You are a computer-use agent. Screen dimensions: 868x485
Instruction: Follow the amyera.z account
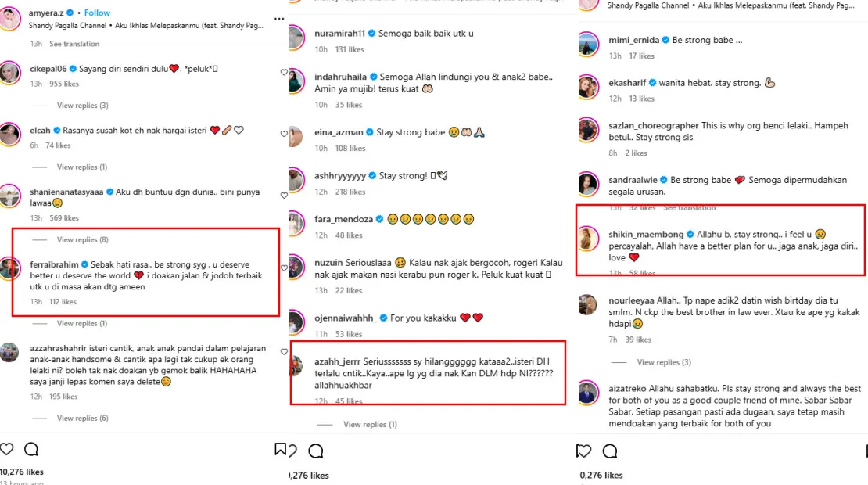point(97,13)
